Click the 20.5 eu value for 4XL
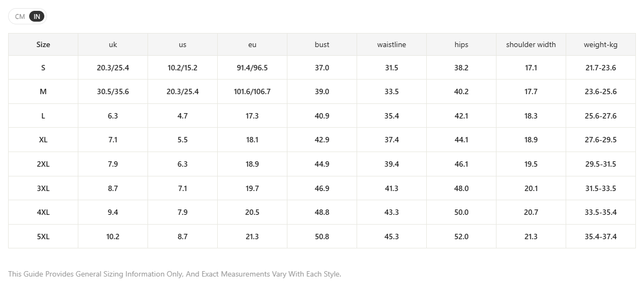The image size is (644, 289). [252, 212]
